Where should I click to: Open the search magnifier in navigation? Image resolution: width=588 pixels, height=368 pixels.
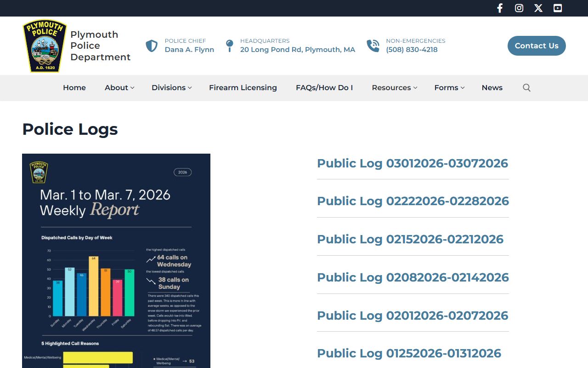[526, 88]
